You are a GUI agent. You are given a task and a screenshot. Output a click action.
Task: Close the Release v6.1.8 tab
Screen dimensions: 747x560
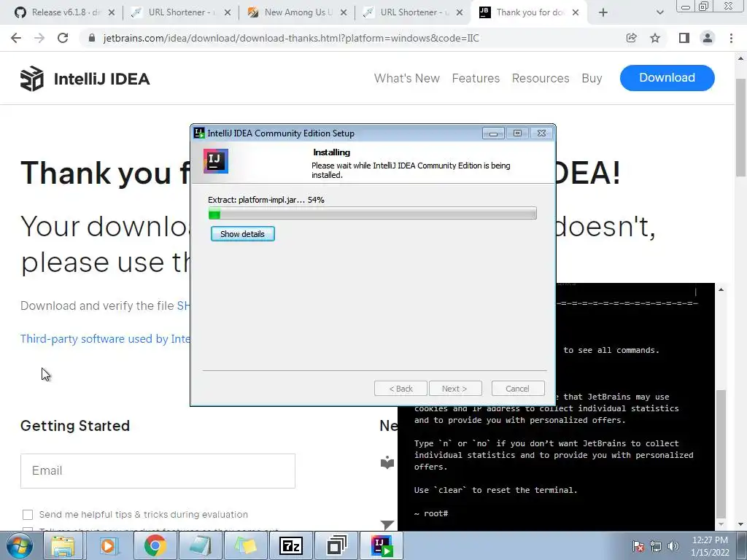pos(112,12)
